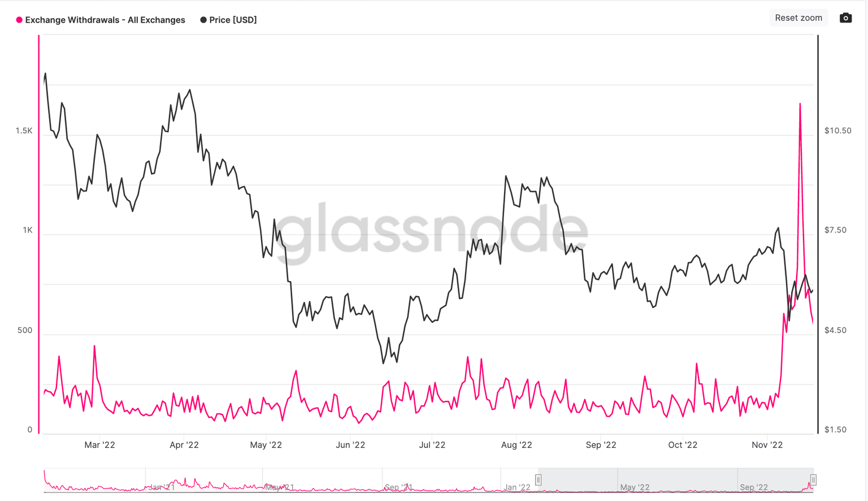The width and height of the screenshot is (868, 501).
Task: Click the Mar '22 x-axis label
Action: point(99,445)
